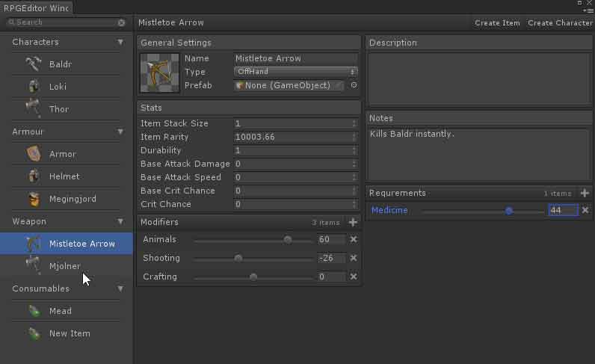Select New Item in Consumables list
Viewport: 595px width, 364px height.
pos(67,333)
